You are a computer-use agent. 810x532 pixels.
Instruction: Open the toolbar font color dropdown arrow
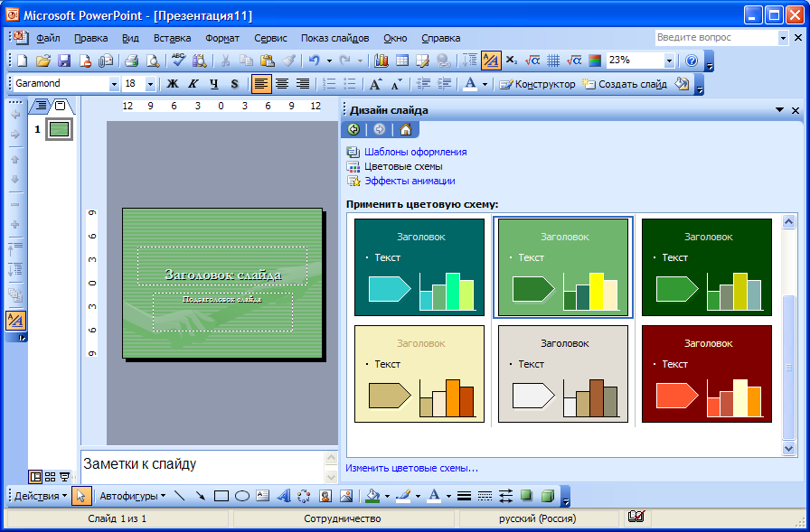485,84
